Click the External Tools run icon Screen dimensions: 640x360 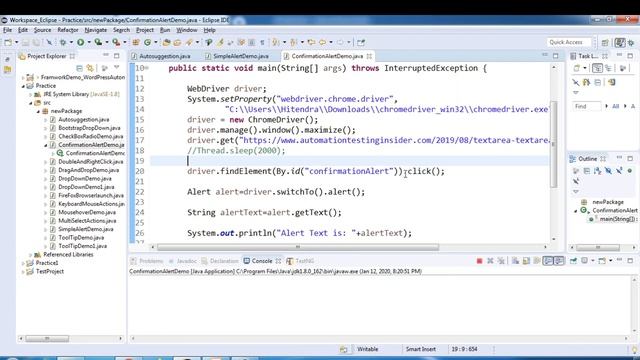(x=116, y=42)
